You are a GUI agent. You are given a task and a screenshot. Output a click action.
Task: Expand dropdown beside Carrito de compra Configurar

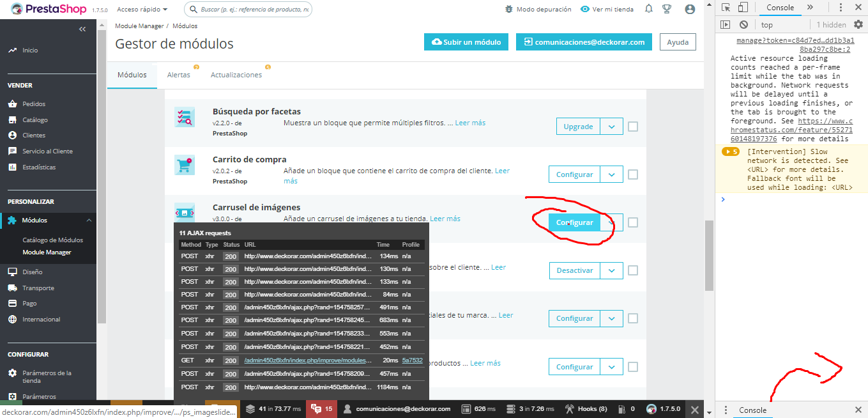tap(612, 174)
